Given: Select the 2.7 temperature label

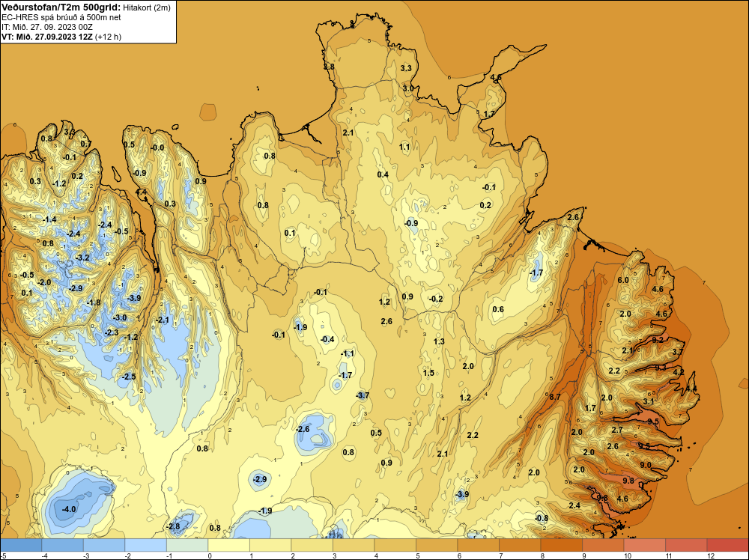Looking at the screenshot, I should (x=617, y=430).
